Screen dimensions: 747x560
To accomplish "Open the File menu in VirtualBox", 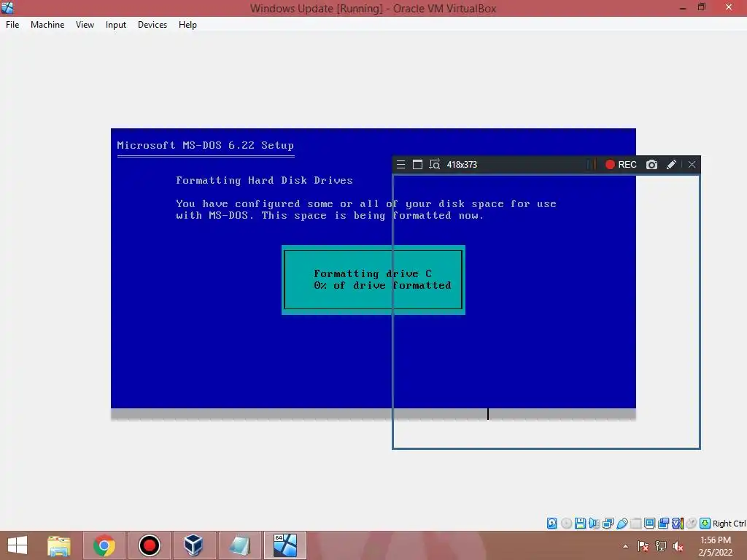I will 12,25.
